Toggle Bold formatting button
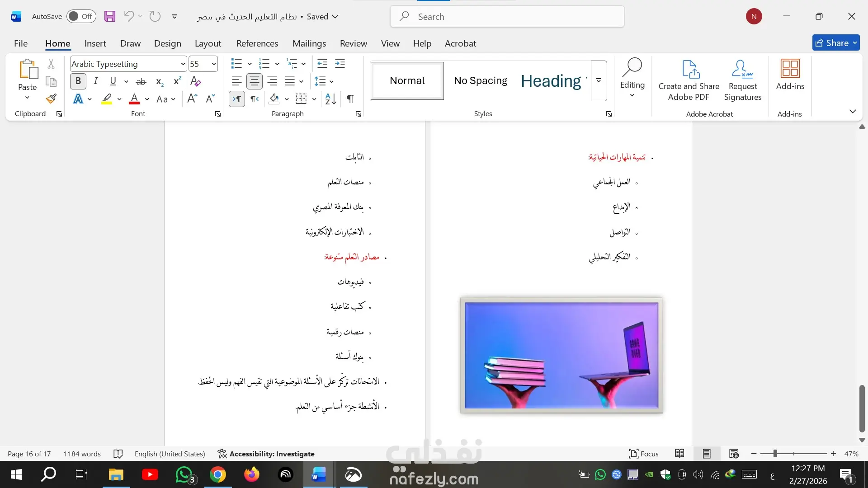 (x=78, y=81)
